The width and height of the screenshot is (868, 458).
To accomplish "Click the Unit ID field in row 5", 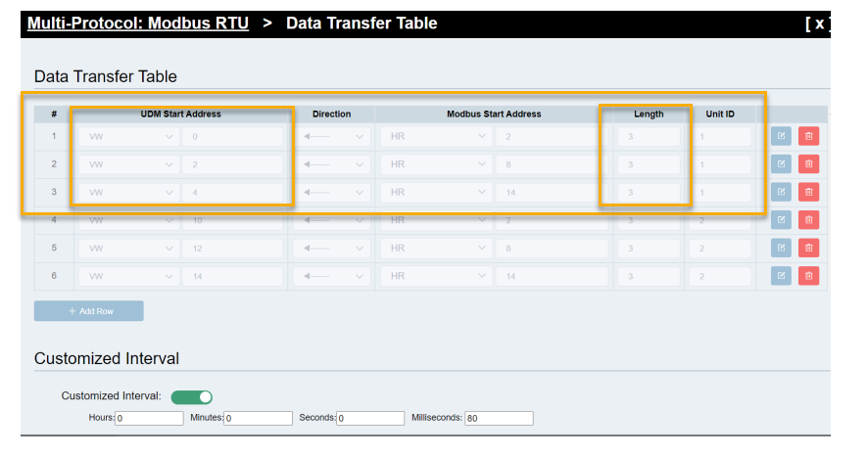I will [720, 249].
